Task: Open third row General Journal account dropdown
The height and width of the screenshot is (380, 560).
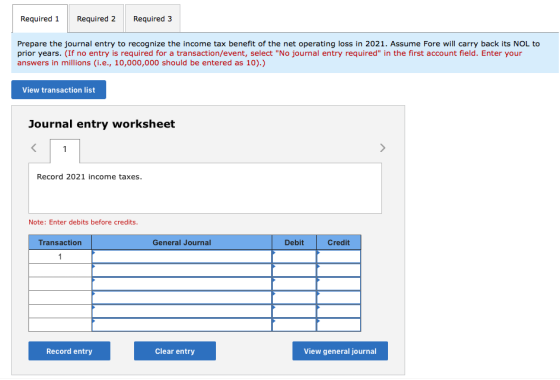Action: pyautogui.click(x=182, y=284)
